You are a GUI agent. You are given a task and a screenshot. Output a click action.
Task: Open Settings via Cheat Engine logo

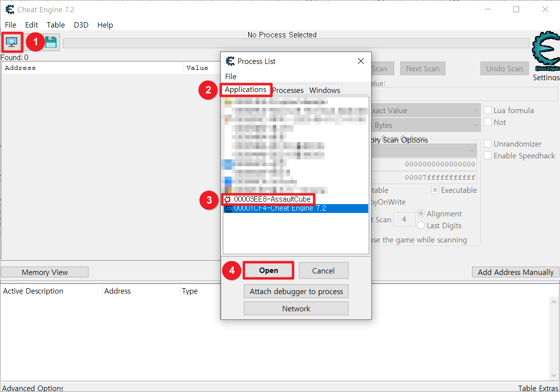tap(546, 52)
